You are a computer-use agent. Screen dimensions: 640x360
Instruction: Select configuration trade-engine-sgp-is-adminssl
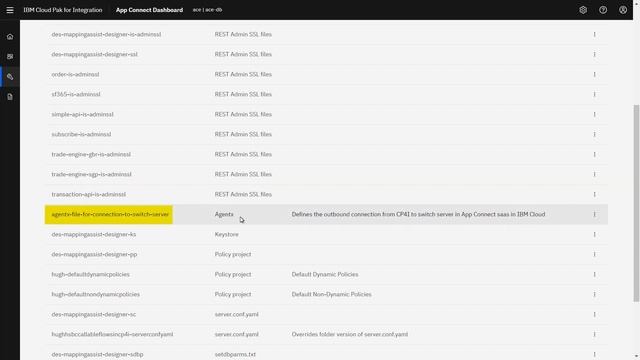(x=91, y=174)
